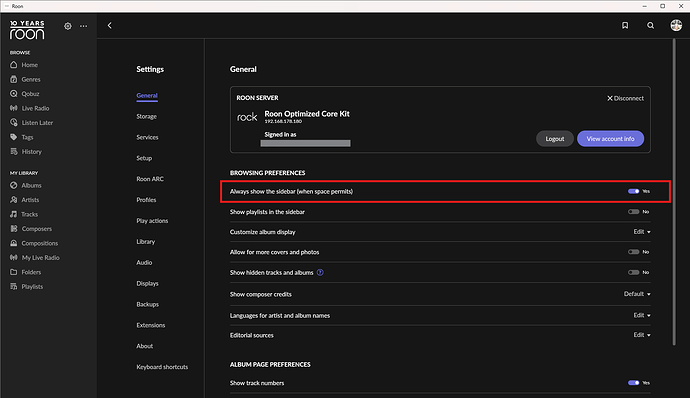Click the X icon next to Disconnect
The image size is (690, 398).
(610, 98)
